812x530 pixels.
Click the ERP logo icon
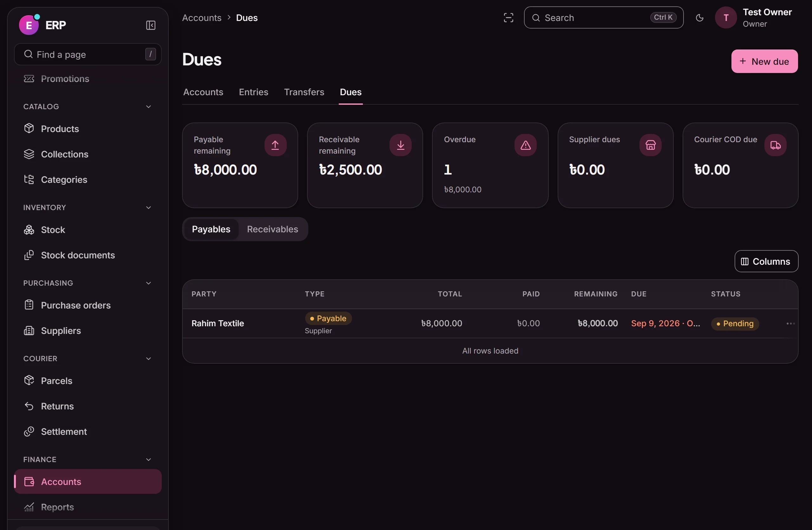(29, 25)
